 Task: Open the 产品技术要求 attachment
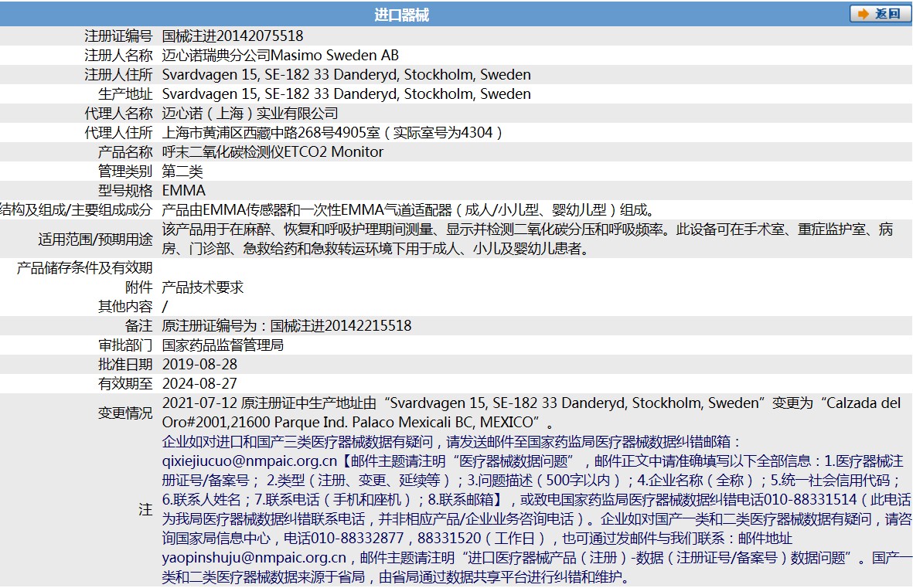pos(203,287)
